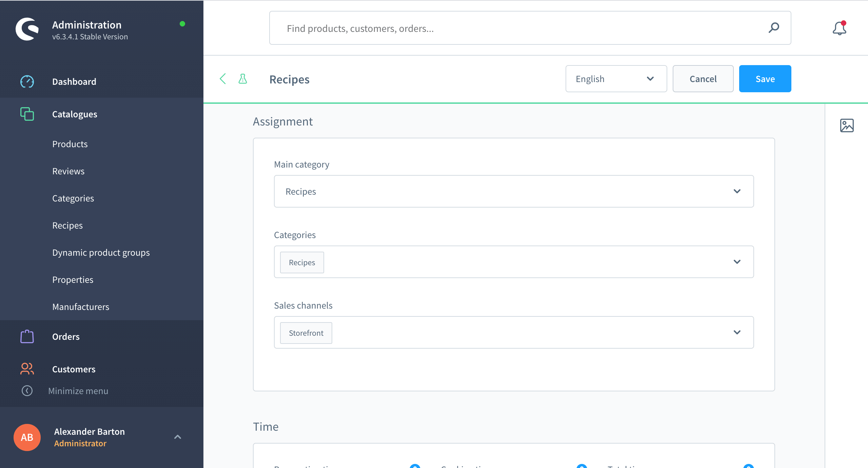Click the Dashboard gauge icon
868x468 pixels.
[27, 81]
